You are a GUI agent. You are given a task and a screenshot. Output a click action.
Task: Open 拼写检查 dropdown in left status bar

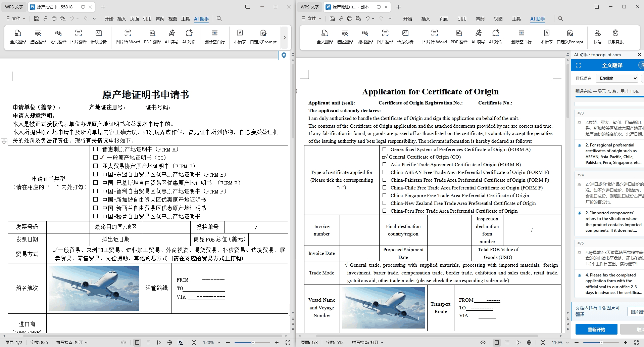[72, 342]
